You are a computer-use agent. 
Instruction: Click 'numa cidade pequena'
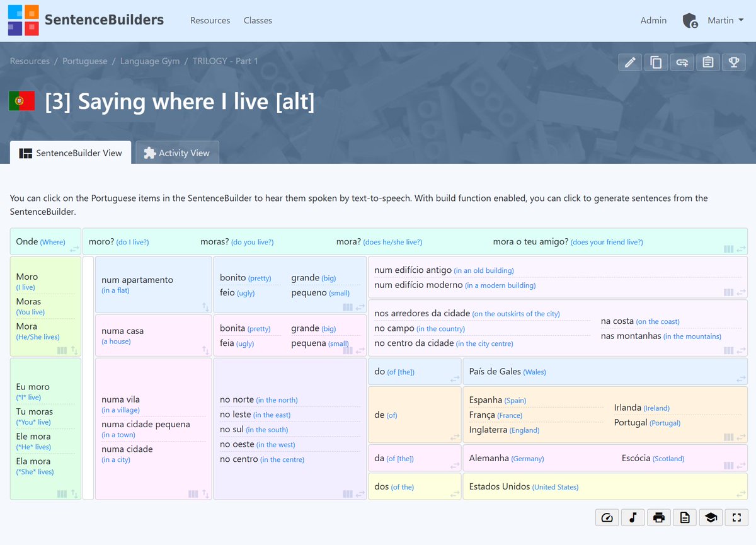146,424
